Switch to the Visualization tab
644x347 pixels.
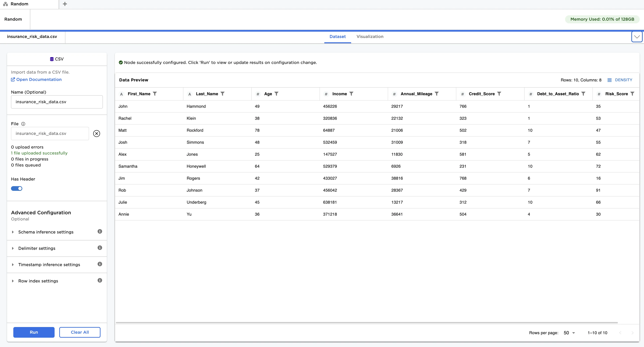click(x=370, y=36)
